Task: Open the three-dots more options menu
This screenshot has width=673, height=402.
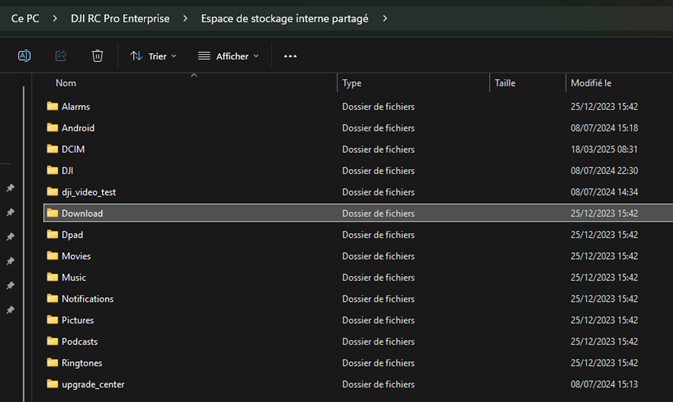Action: click(x=290, y=56)
